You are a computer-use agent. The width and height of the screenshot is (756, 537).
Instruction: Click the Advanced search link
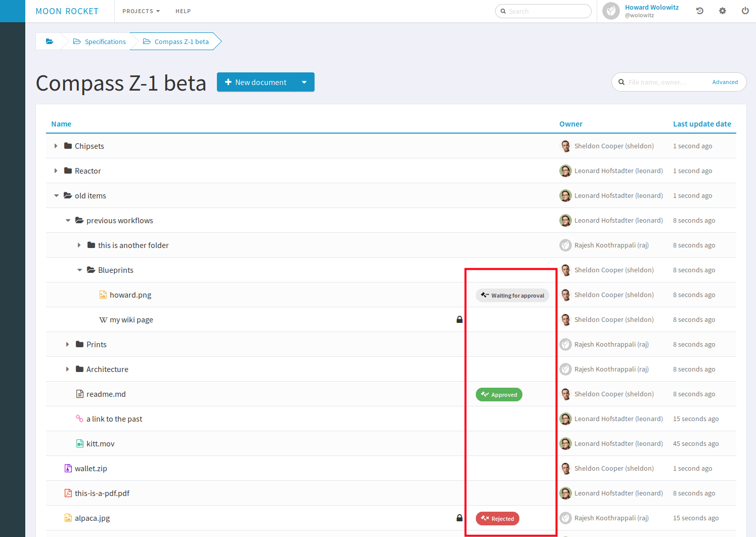(725, 82)
